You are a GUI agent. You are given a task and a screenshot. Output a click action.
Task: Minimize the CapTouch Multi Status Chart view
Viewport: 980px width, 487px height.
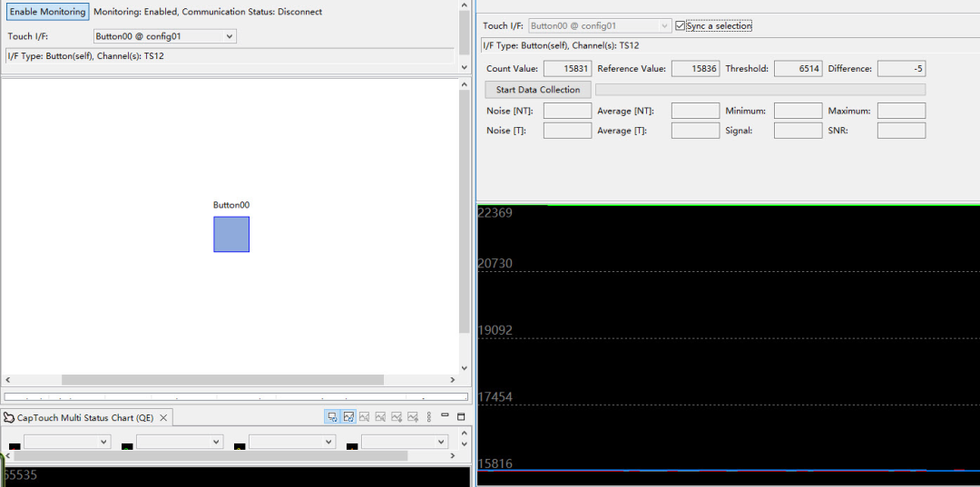[445, 415]
